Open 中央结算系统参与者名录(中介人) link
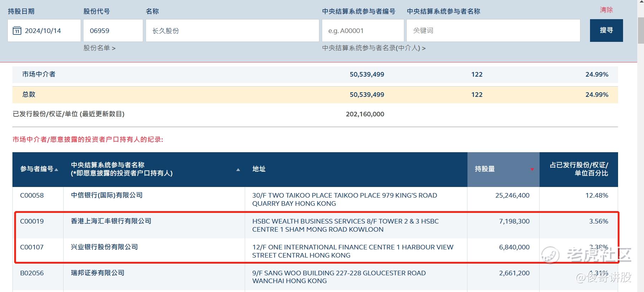Image resolution: width=644 pixels, height=292 pixels. click(374, 48)
